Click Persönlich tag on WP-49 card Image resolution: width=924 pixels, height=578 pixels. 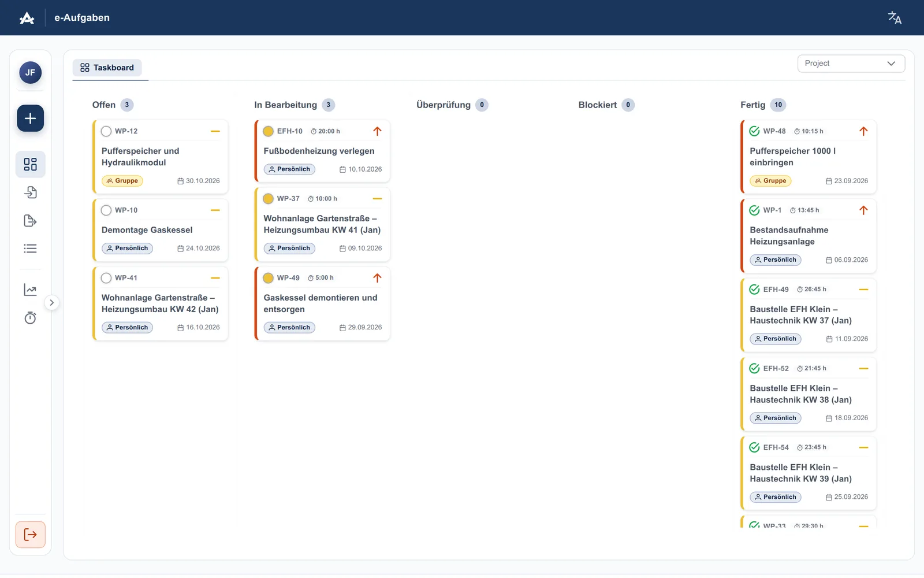click(289, 328)
